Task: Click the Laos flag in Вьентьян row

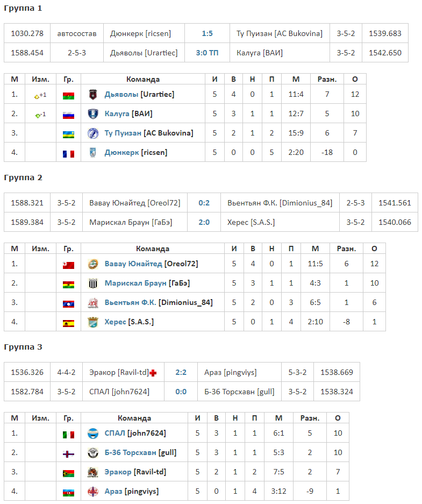Action: pos(68,304)
